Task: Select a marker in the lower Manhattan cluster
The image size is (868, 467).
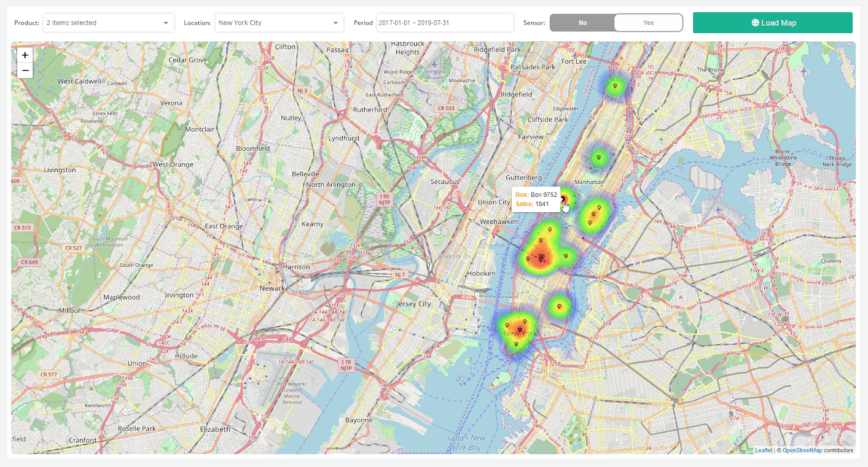Action: [x=520, y=330]
